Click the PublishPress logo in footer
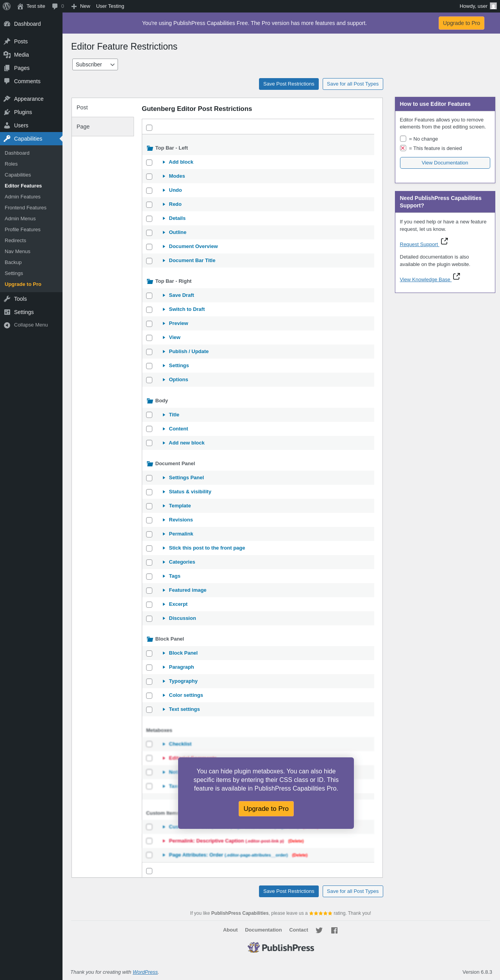This screenshot has width=500, height=980. coord(281,948)
